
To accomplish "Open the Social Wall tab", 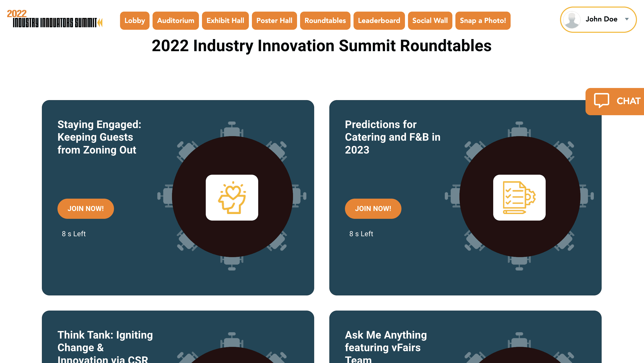I will 430,21.
